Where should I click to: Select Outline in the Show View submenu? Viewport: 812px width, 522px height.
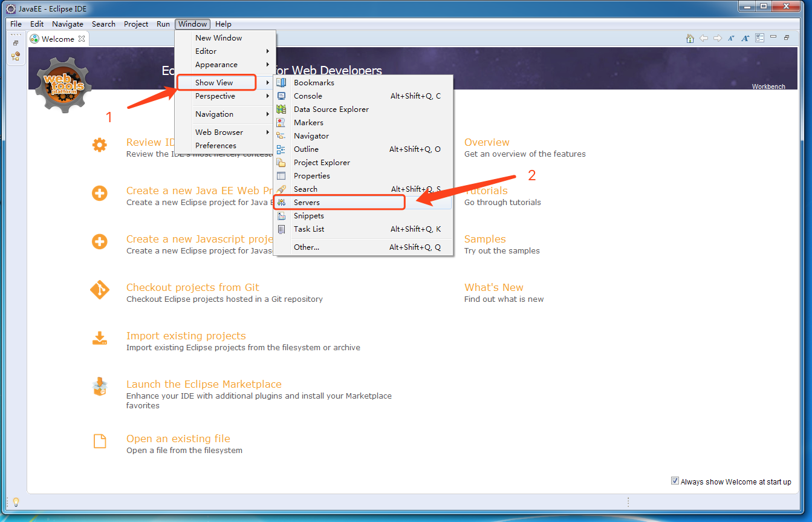pyautogui.click(x=363, y=149)
